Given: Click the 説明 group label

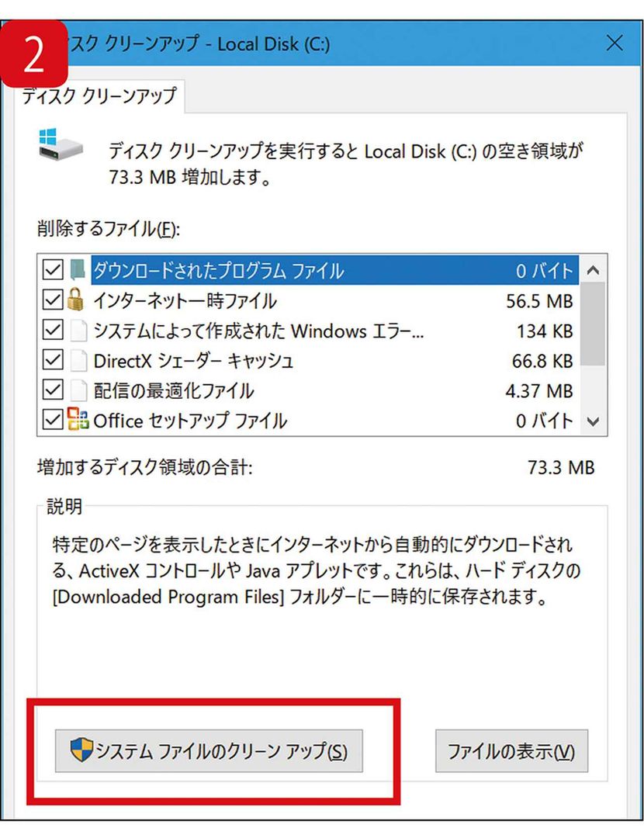Looking at the screenshot, I should pos(64,506).
